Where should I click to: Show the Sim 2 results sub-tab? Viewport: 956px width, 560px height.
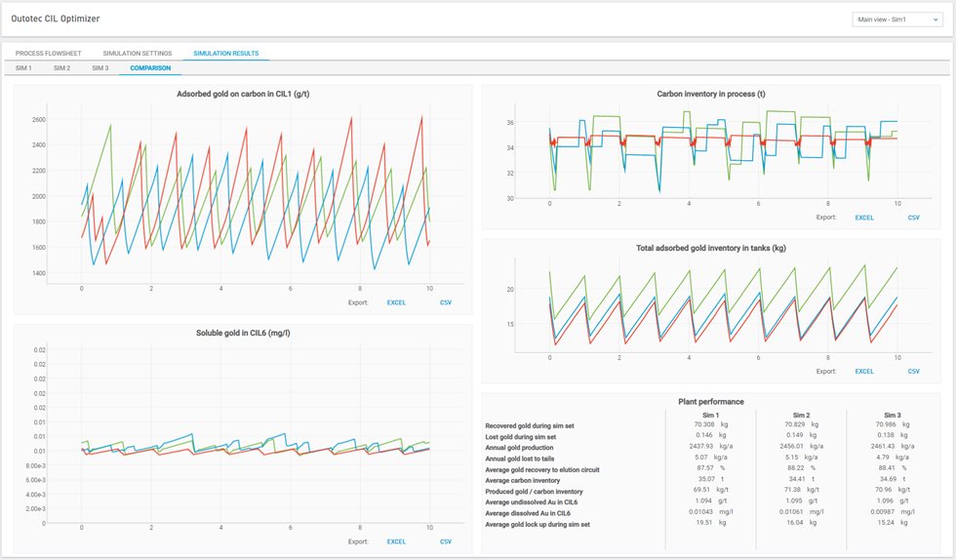click(x=61, y=68)
